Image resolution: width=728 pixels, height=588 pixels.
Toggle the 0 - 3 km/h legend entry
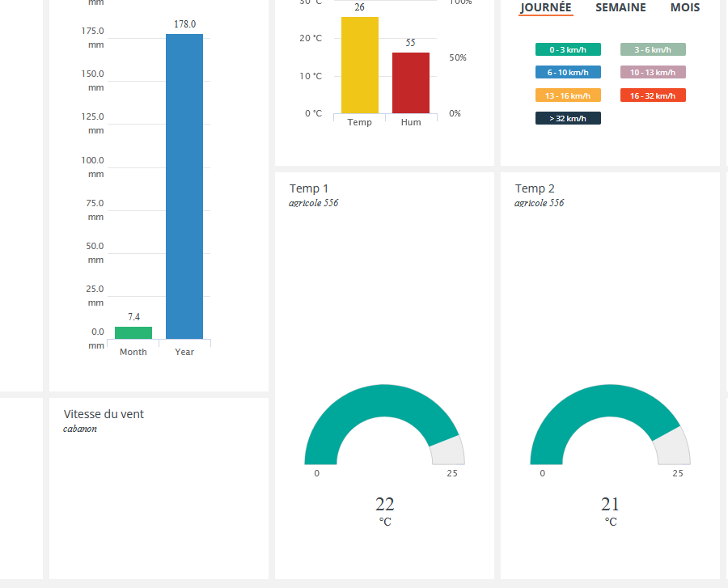[568, 49]
